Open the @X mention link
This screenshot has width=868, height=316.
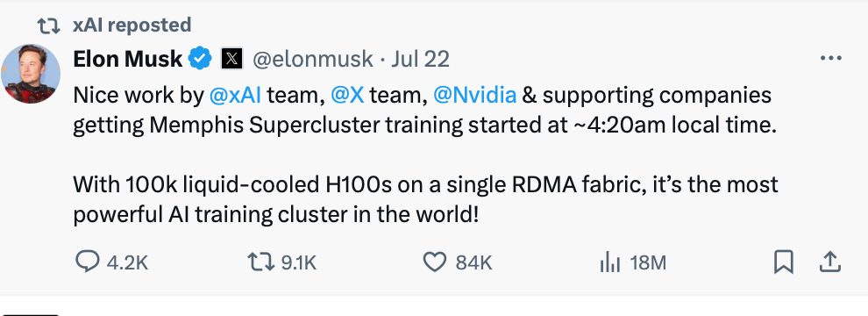[348, 96]
